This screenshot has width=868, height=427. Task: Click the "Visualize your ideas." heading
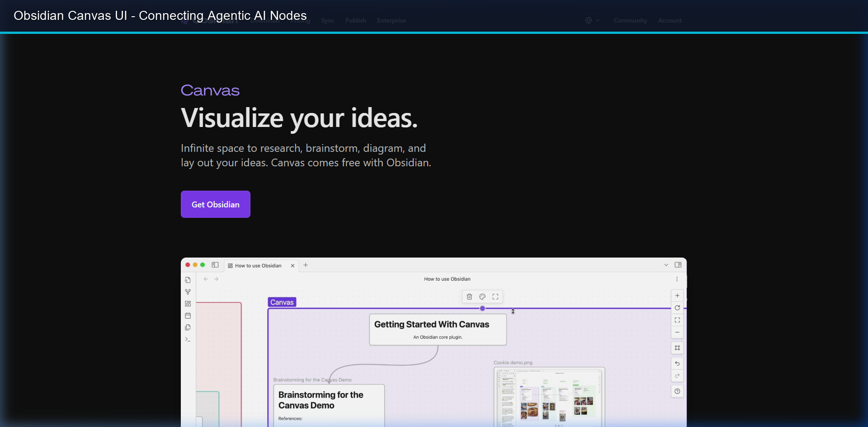click(x=299, y=118)
